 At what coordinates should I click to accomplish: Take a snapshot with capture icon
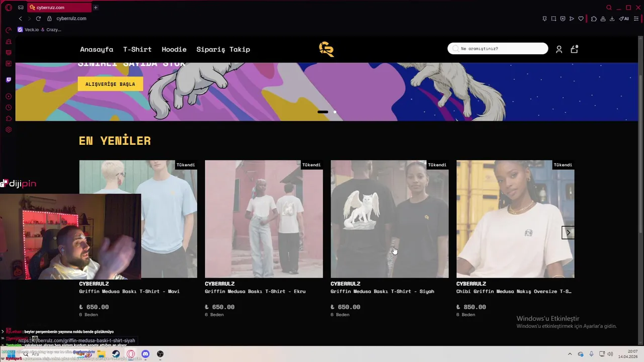pyautogui.click(x=553, y=19)
